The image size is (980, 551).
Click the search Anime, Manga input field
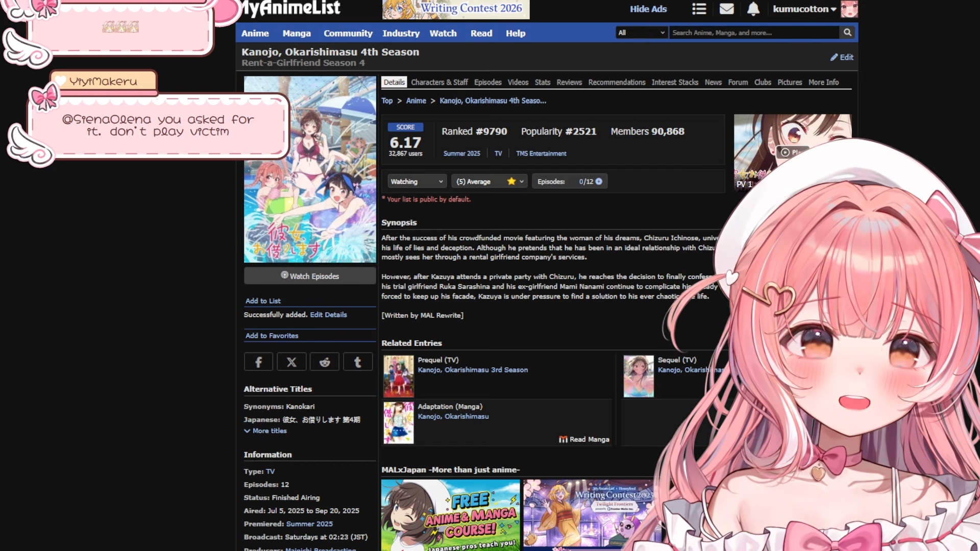(753, 33)
